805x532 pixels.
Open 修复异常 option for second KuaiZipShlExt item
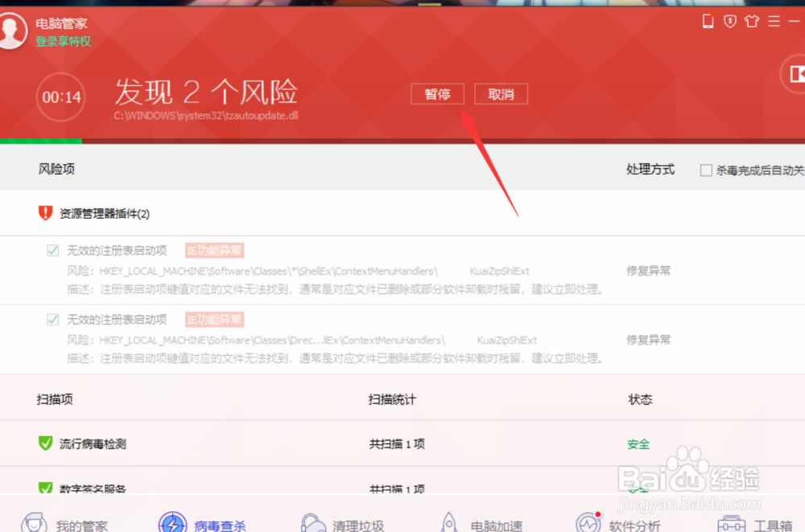pos(648,340)
